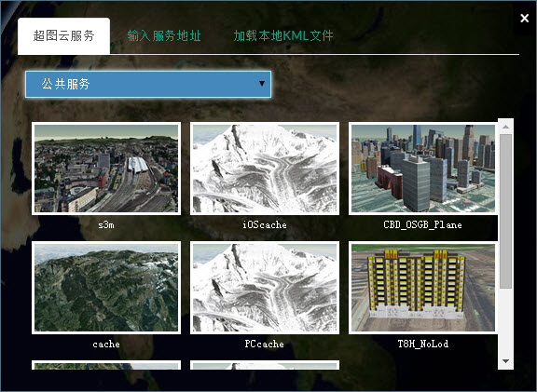This screenshot has height=392, width=537.
Task: Click the partially visible third-row left thumbnail
Action: pos(106,365)
